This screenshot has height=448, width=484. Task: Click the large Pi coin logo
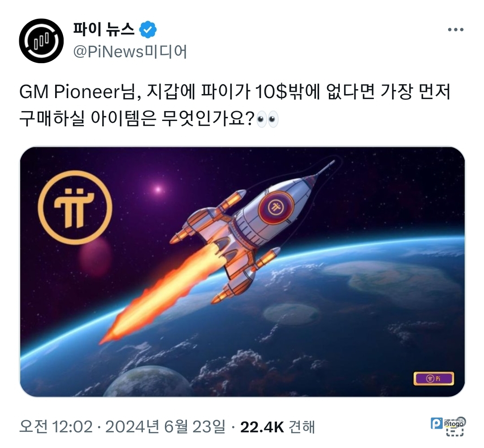click(x=75, y=207)
